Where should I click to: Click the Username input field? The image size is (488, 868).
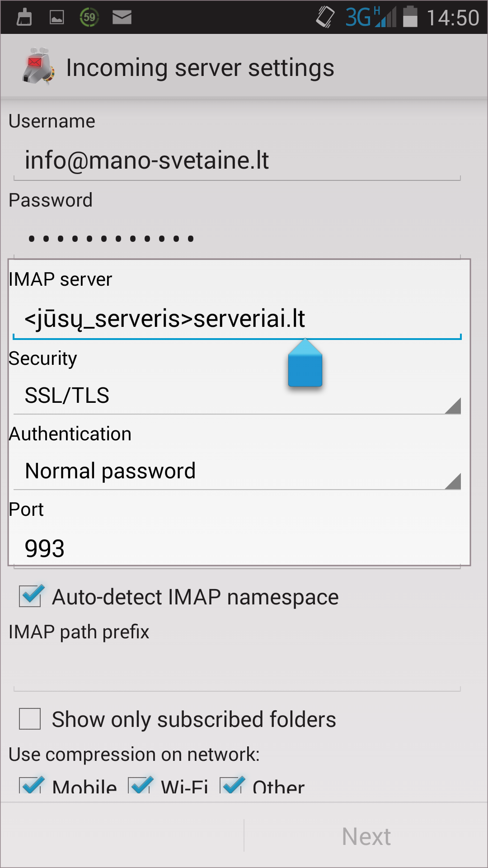237,161
